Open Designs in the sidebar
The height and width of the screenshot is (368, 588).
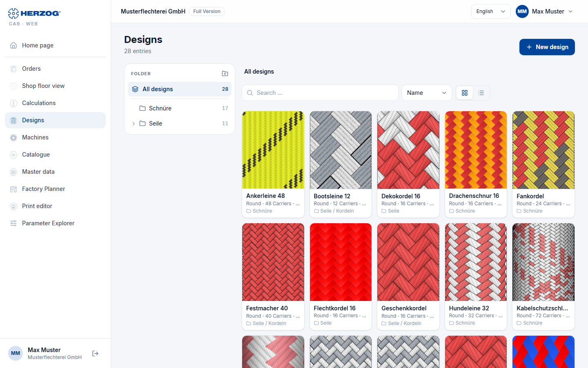(55, 120)
